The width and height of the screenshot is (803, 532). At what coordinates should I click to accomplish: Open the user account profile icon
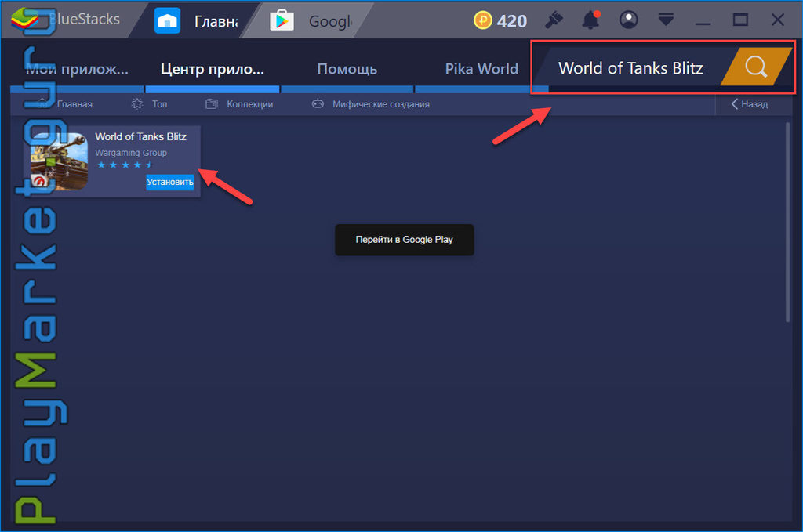click(x=628, y=20)
